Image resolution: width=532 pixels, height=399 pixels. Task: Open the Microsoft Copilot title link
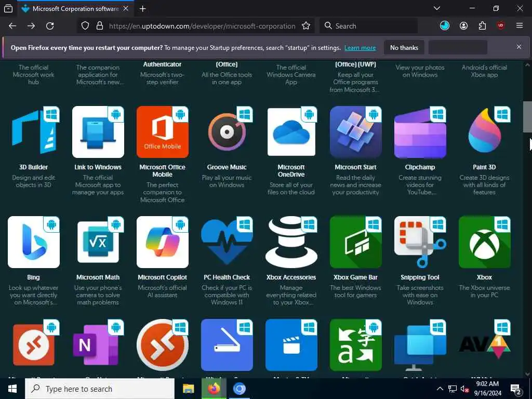tap(163, 277)
